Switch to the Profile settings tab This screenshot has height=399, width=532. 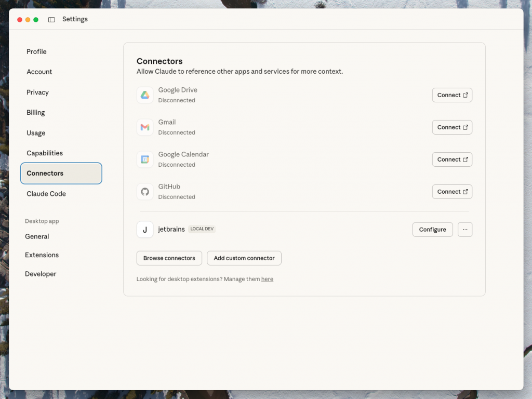(36, 52)
